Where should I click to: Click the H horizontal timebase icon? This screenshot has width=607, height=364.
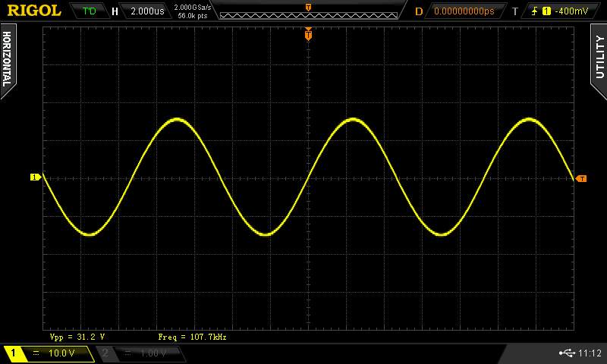point(115,11)
